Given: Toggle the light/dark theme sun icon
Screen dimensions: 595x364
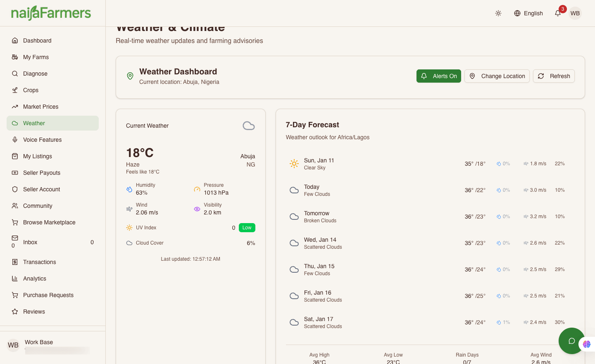Looking at the screenshot, I should [x=498, y=13].
